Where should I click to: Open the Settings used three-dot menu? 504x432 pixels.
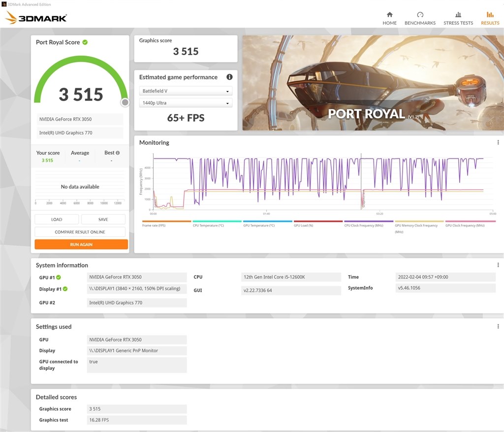(x=498, y=326)
